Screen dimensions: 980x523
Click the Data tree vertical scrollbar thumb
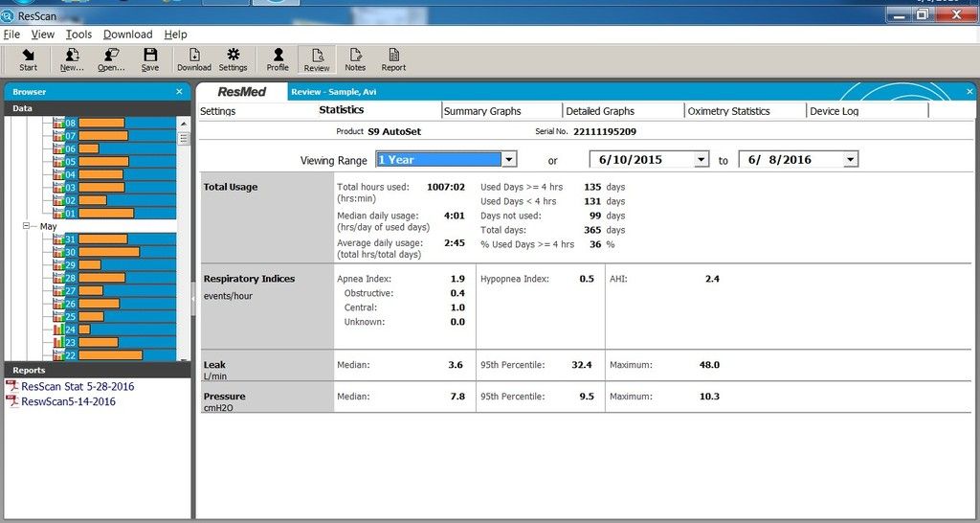coord(183,138)
